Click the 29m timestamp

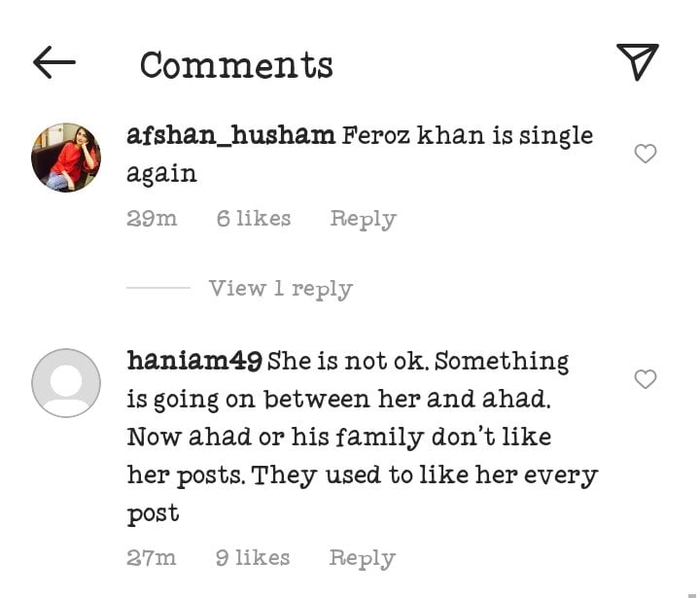click(152, 219)
